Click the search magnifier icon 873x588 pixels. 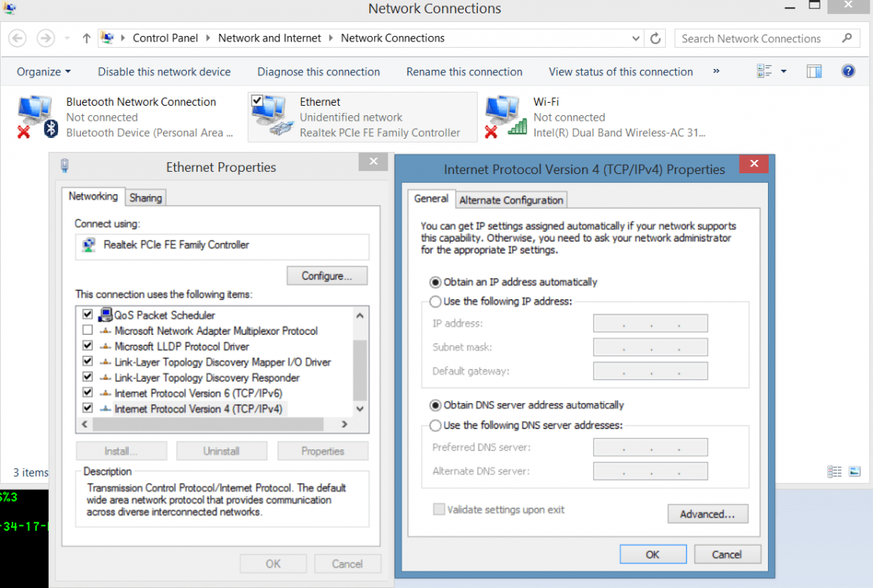[847, 38]
